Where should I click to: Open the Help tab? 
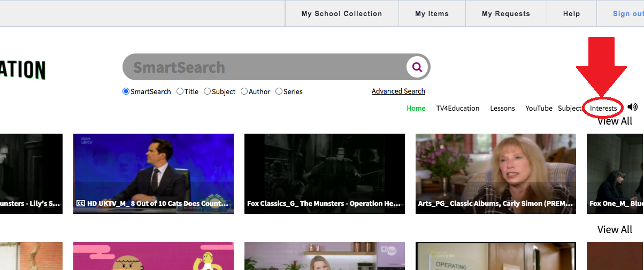pyautogui.click(x=572, y=13)
